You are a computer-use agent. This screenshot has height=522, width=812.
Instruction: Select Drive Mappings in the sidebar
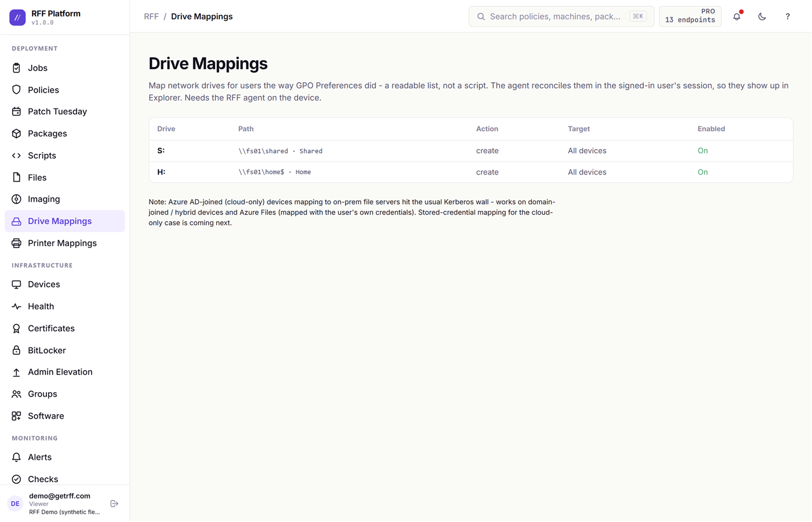pyautogui.click(x=65, y=221)
